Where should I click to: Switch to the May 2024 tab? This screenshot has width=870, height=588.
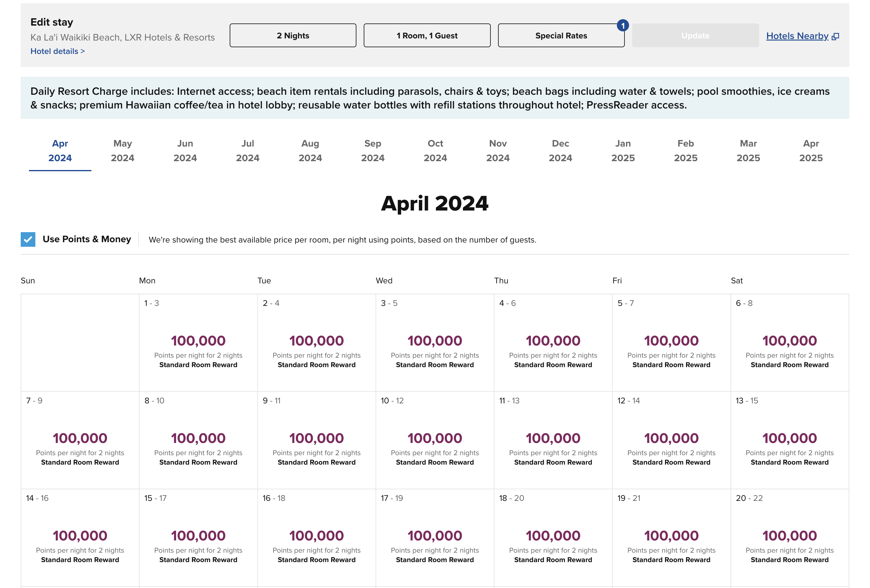pos(122,151)
